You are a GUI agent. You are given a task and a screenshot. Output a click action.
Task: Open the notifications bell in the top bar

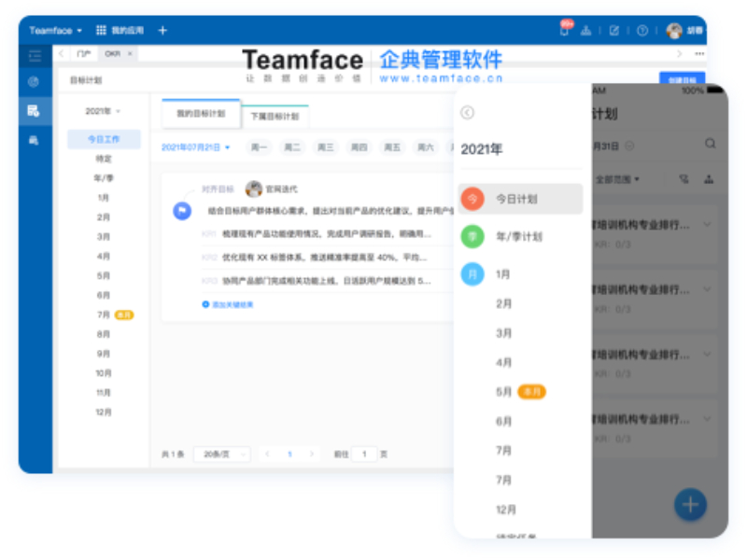[564, 31]
